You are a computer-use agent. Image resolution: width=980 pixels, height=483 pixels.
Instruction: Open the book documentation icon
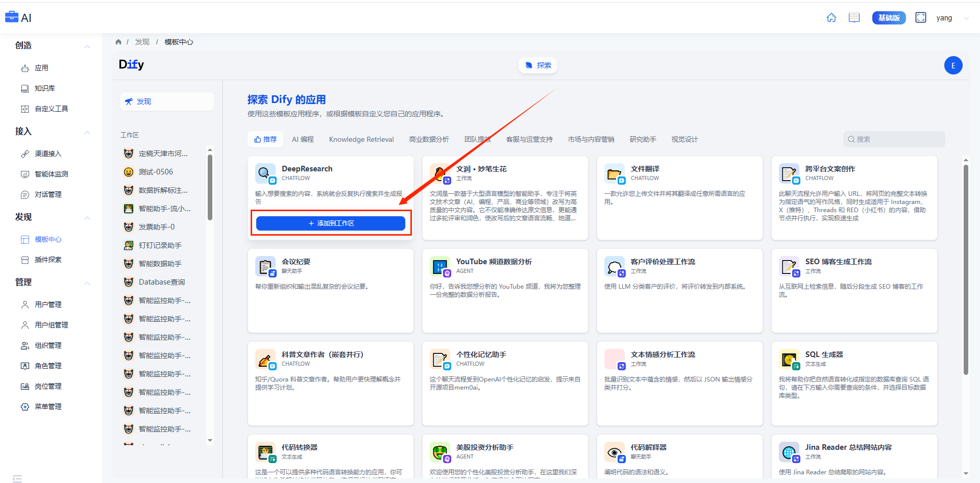[854, 18]
